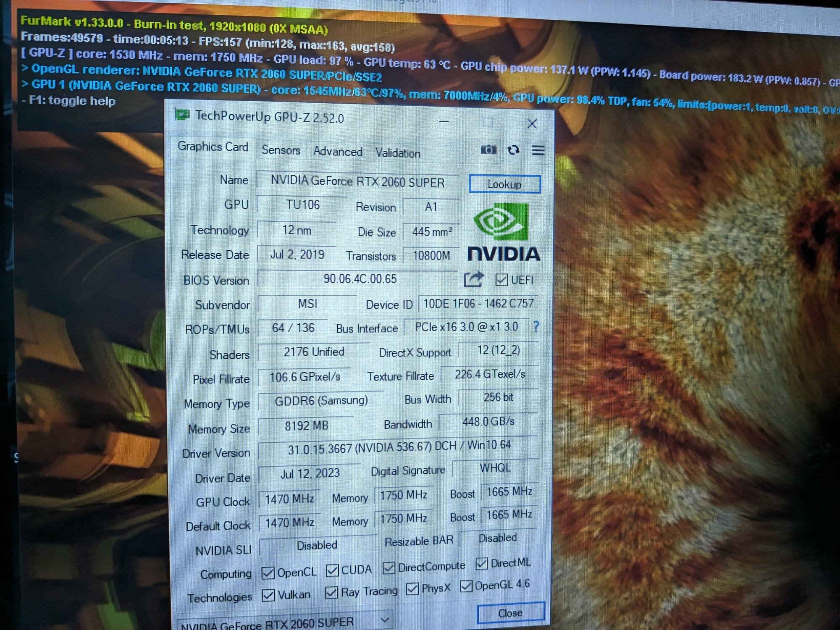Click the Driver Version text field
The image size is (840, 630).
(x=398, y=448)
